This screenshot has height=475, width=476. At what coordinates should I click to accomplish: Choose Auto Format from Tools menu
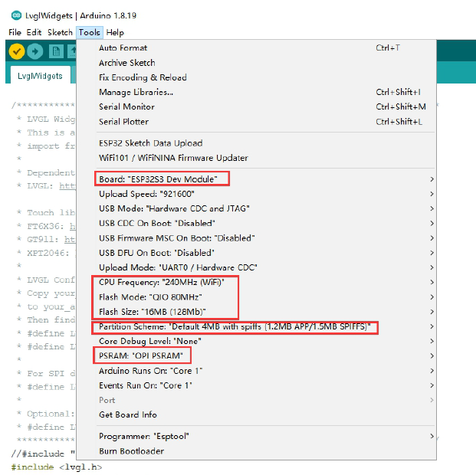tap(256, 47)
